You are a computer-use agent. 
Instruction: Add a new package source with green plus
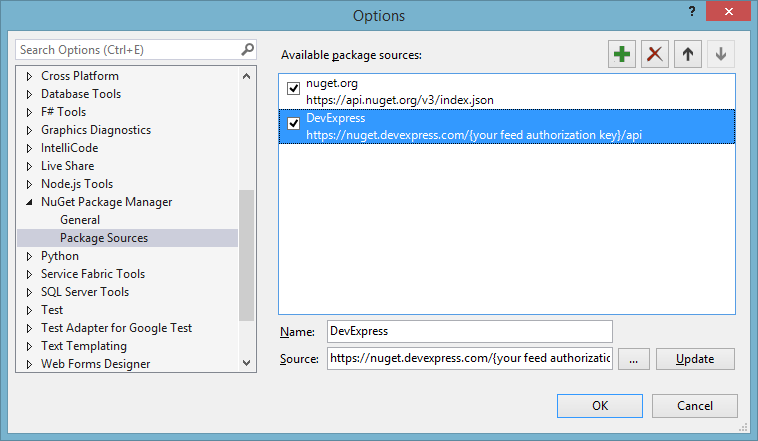coord(622,54)
